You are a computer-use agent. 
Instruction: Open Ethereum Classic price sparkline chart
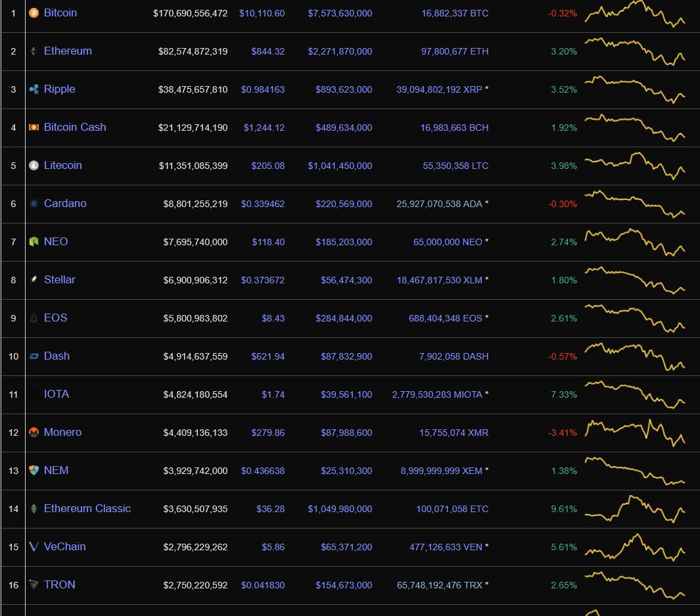pos(635,509)
